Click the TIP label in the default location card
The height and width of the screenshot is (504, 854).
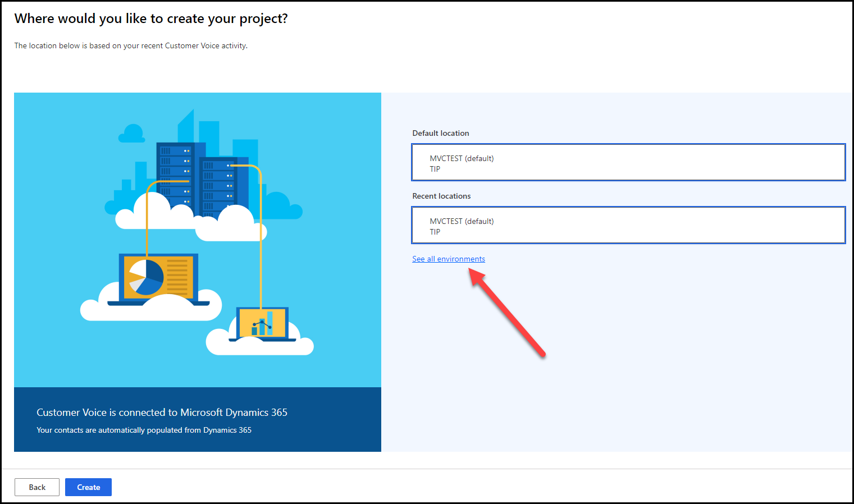[435, 169]
